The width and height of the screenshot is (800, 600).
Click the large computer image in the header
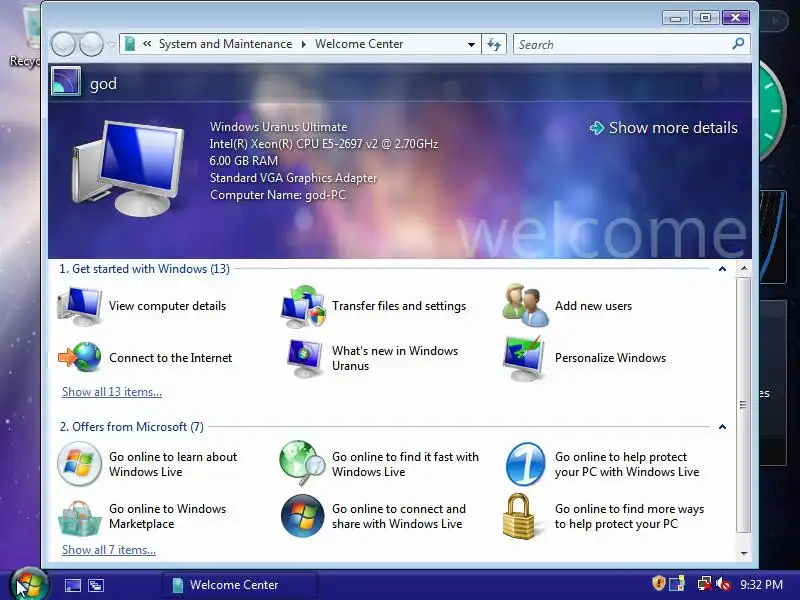click(129, 168)
